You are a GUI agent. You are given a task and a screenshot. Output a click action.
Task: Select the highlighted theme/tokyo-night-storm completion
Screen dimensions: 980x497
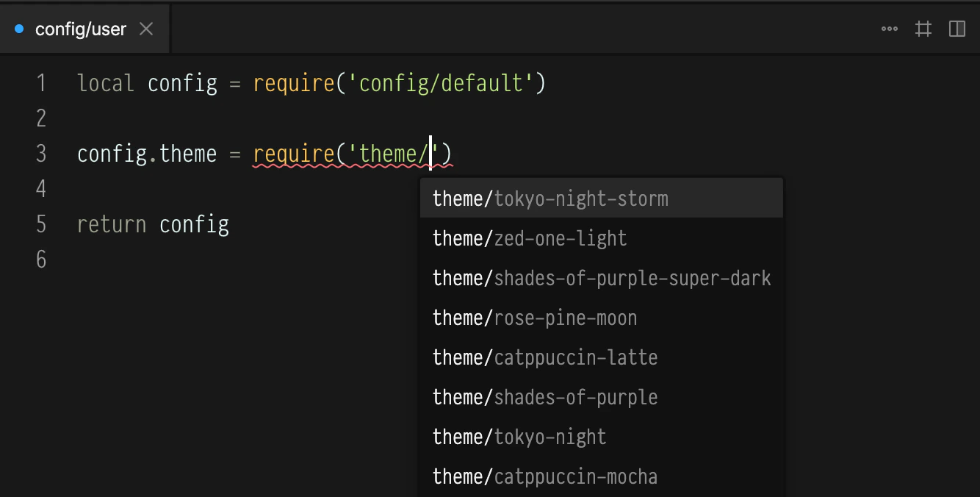point(551,198)
